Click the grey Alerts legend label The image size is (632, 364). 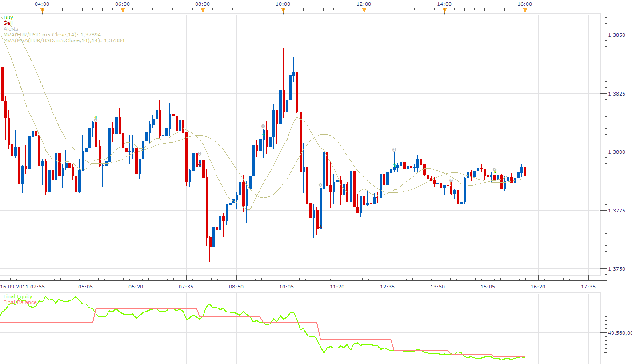point(11,29)
